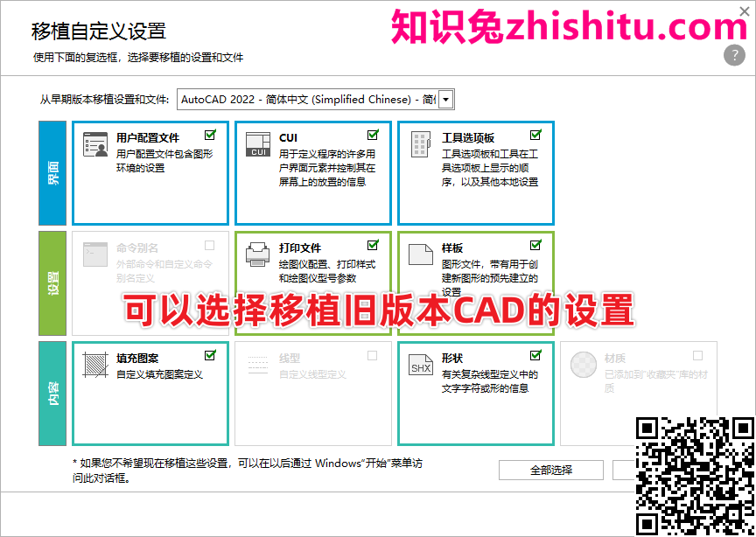Click the tool palettes icon (工具选项板)
Screen dimensions: 756x537
(420, 144)
